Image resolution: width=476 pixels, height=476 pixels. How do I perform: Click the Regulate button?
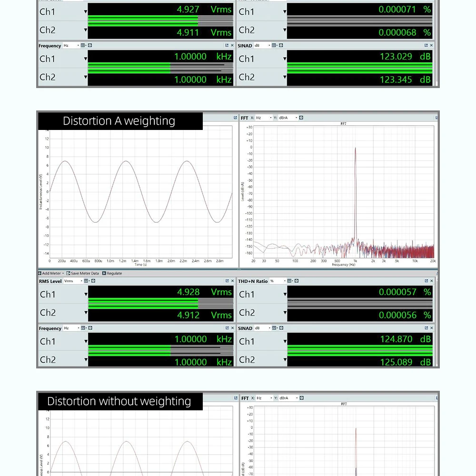[112, 273]
